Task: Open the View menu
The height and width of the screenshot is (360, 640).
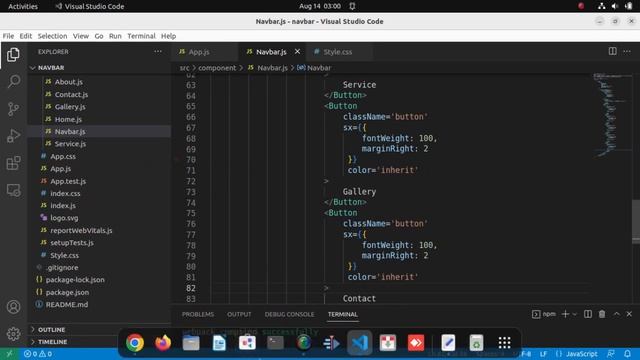Action: 81,36
